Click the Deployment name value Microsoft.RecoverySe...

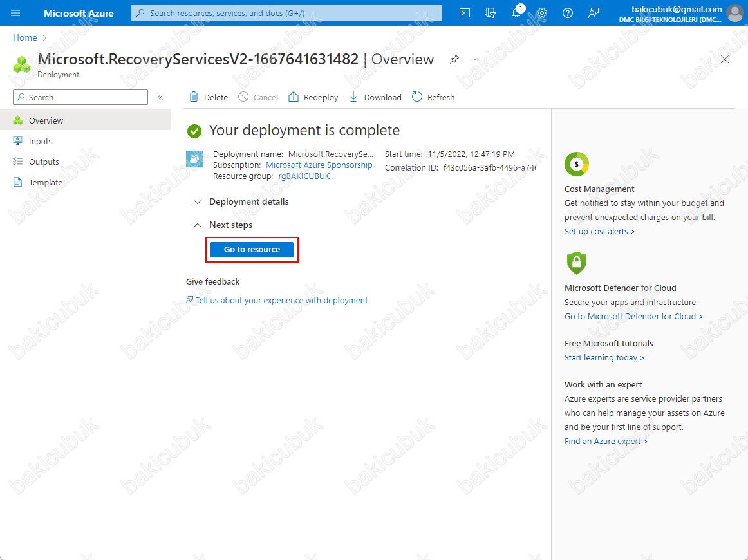tap(331, 154)
